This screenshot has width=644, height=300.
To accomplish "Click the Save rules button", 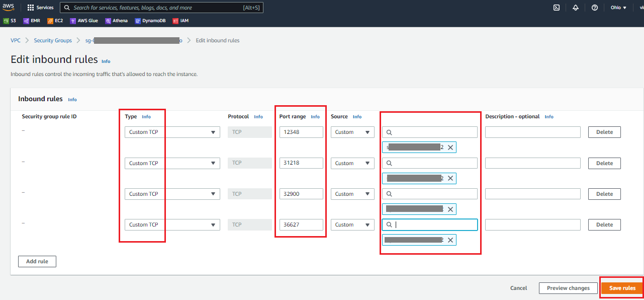I will [622, 288].
